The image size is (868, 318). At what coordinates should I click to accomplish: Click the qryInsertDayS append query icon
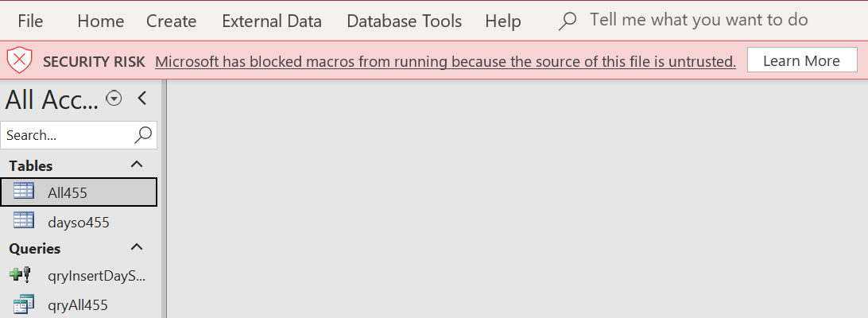pos(21,275)
